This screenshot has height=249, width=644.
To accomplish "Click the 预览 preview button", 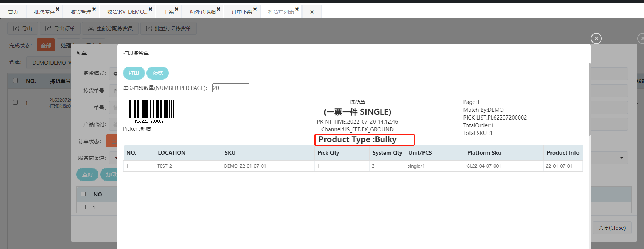I will coord(158,73).
